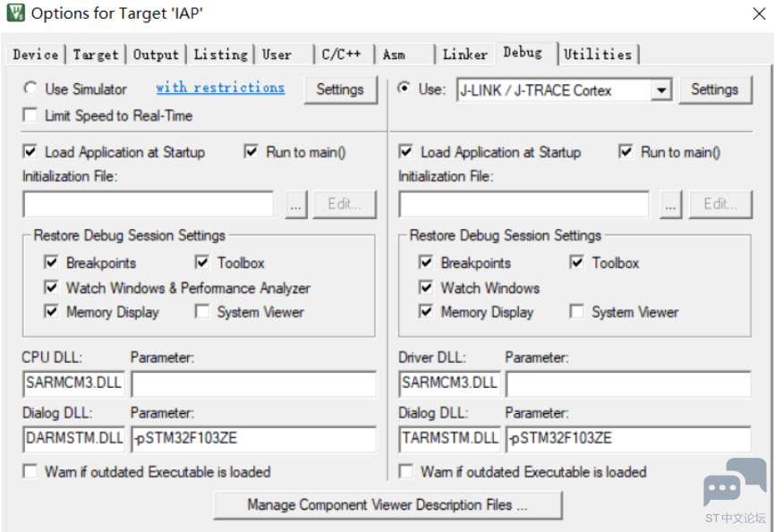Select the Debug tab
This screenshot has width=774, height=532.
coord(526,53)
